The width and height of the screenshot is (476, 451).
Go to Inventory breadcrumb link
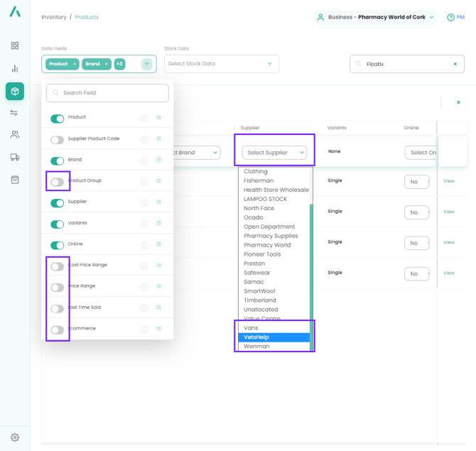point(54,17)
